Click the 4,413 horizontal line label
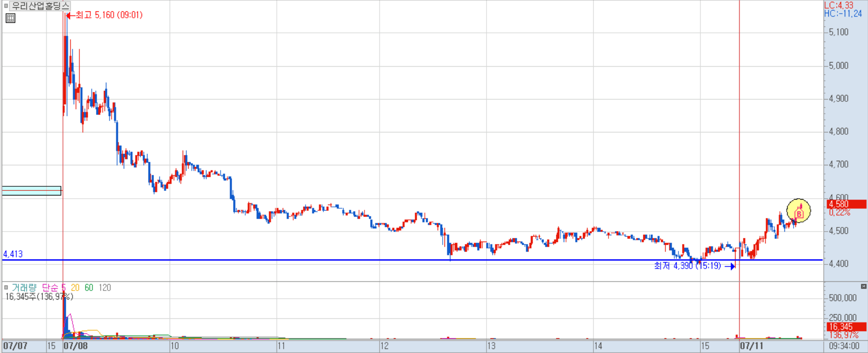 coord(13,254)
